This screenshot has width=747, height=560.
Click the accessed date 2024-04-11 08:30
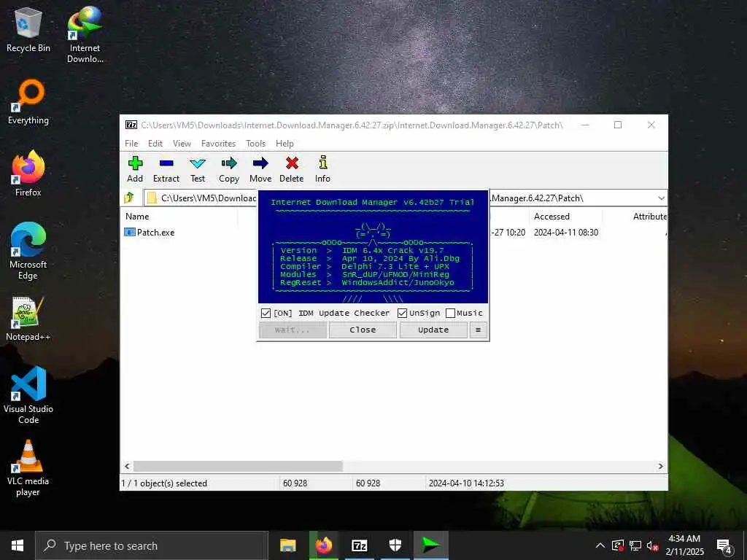(x=566, y=233)
